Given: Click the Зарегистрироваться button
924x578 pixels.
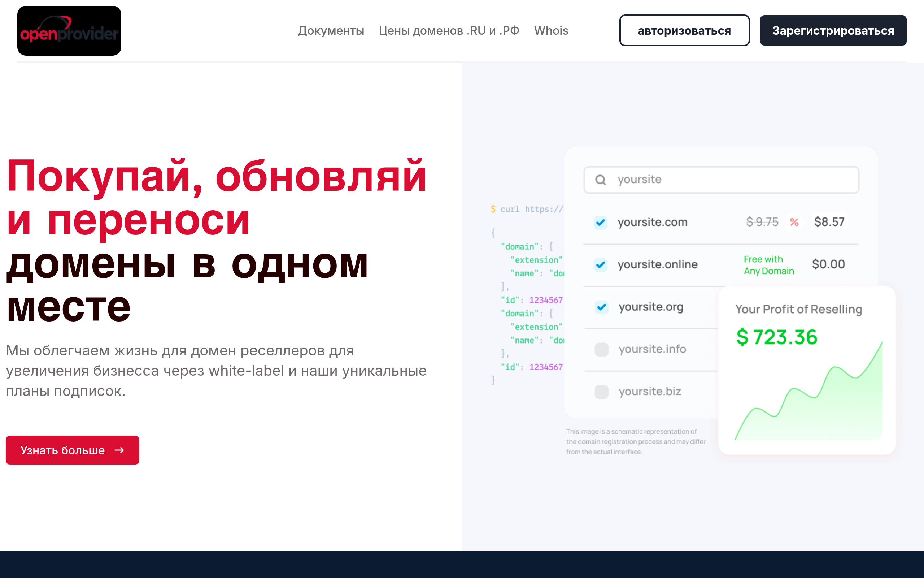Looking at the screenshot, I should click(x=833, y=31).
